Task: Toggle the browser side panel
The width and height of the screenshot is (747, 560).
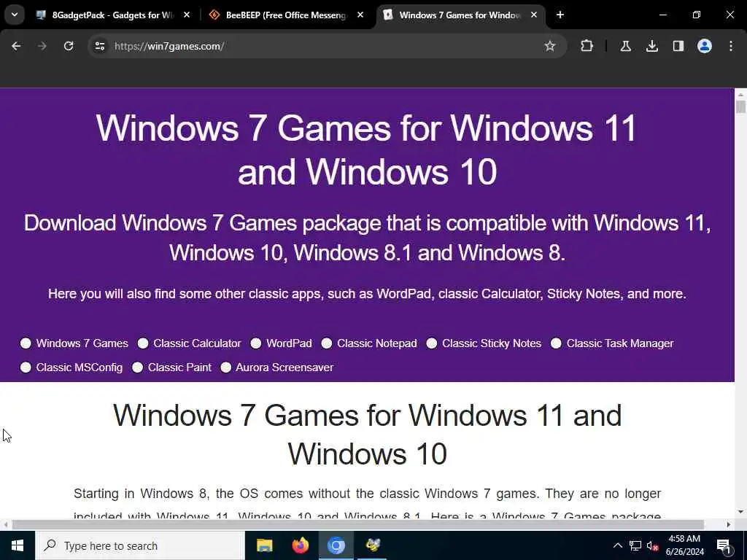Action: [x=678, y=46]
